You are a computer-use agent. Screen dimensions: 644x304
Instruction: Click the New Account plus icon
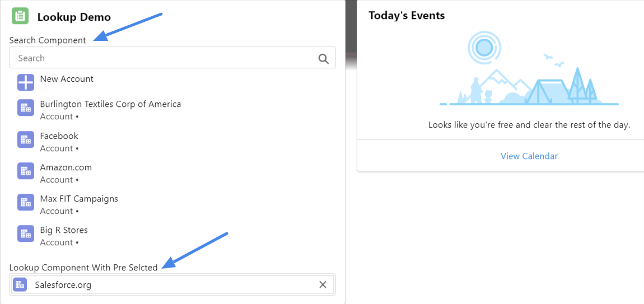pos(26,82)
